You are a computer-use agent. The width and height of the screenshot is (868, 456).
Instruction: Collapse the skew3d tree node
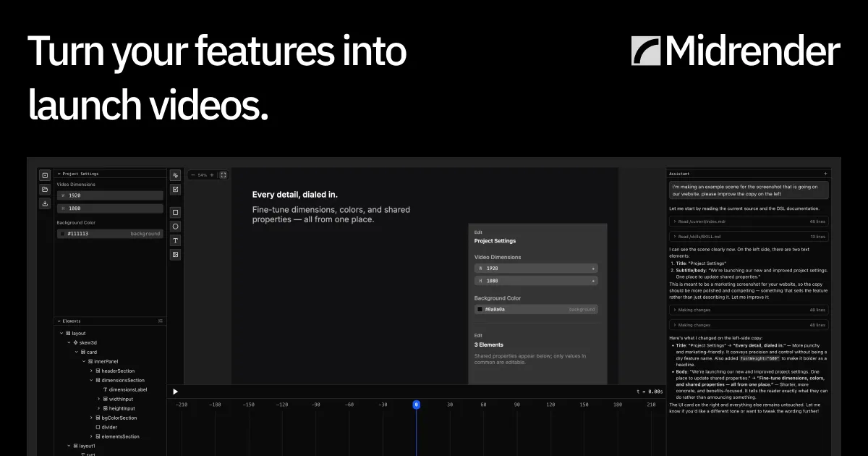click(69, 342)
